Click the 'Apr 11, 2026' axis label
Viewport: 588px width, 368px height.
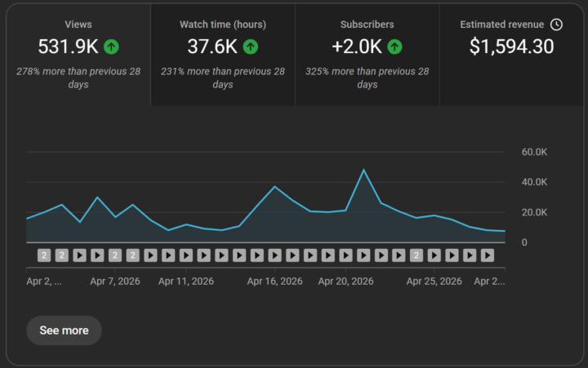[x=186, y=282]
